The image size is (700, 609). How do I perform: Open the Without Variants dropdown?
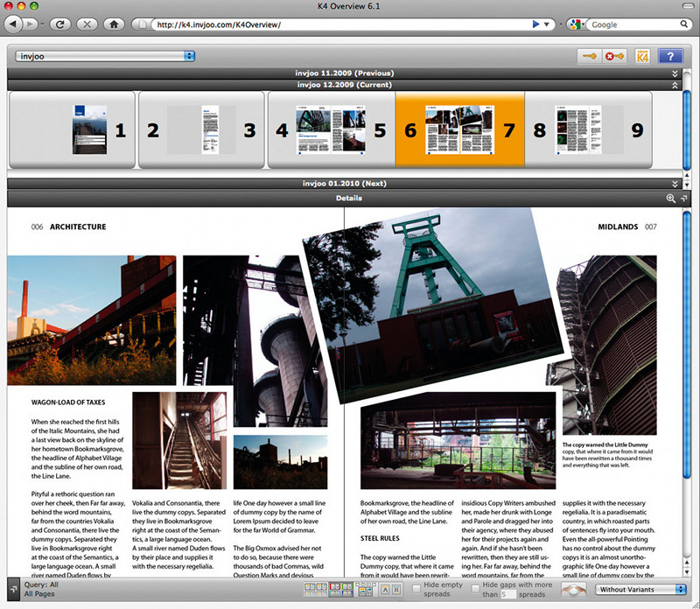(x=642, y=590)
